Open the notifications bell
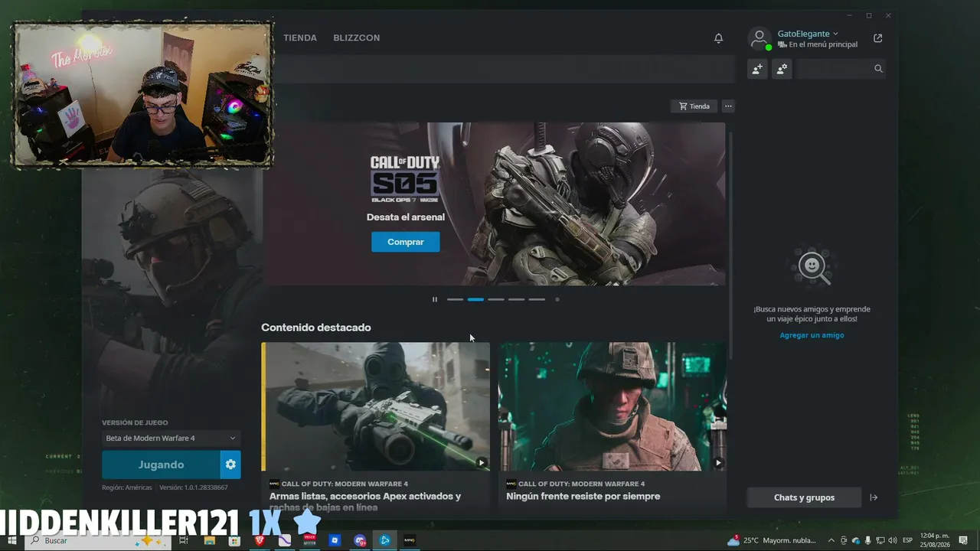 coord(718,38)
